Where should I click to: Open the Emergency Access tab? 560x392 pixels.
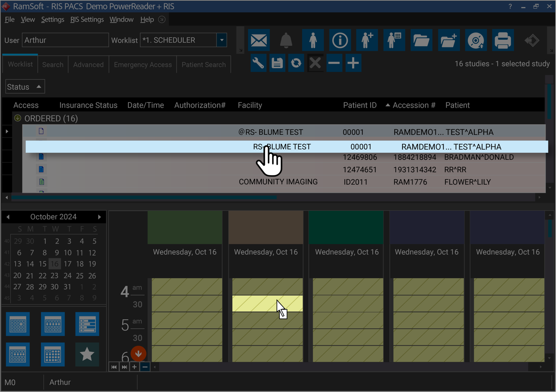(x=143, y=65)
